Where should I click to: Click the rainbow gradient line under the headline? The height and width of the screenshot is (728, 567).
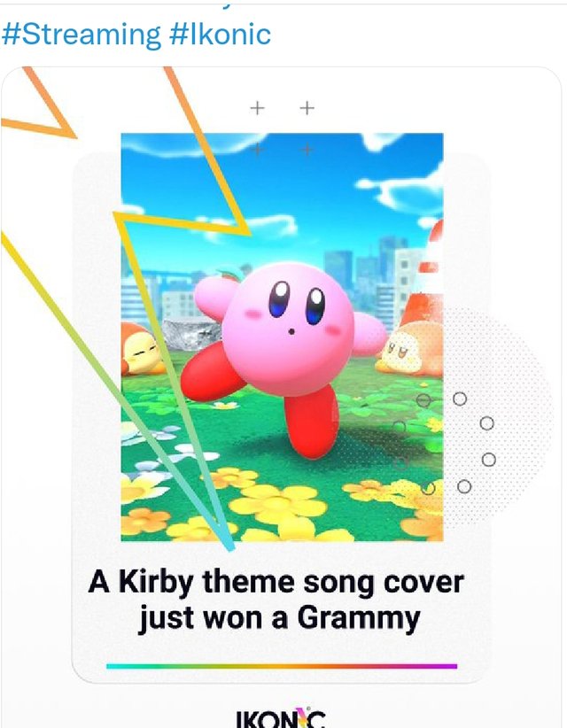pos(282,666)
